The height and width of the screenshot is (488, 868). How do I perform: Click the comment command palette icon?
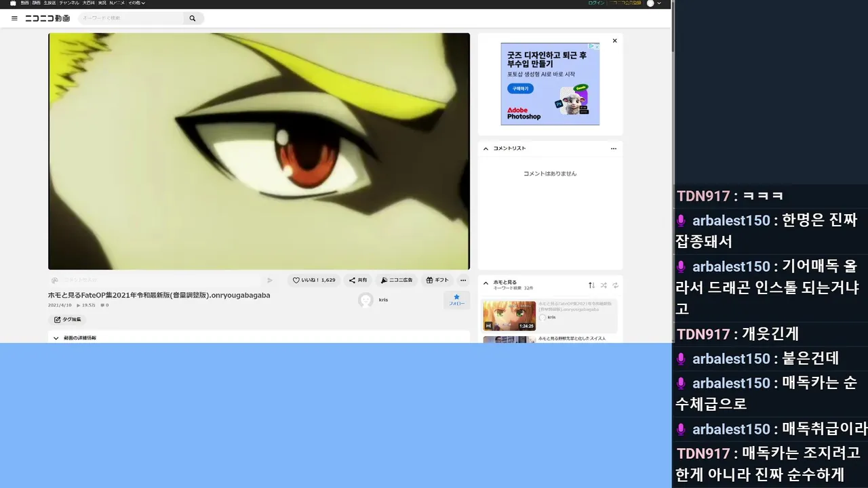coord(55,280)
